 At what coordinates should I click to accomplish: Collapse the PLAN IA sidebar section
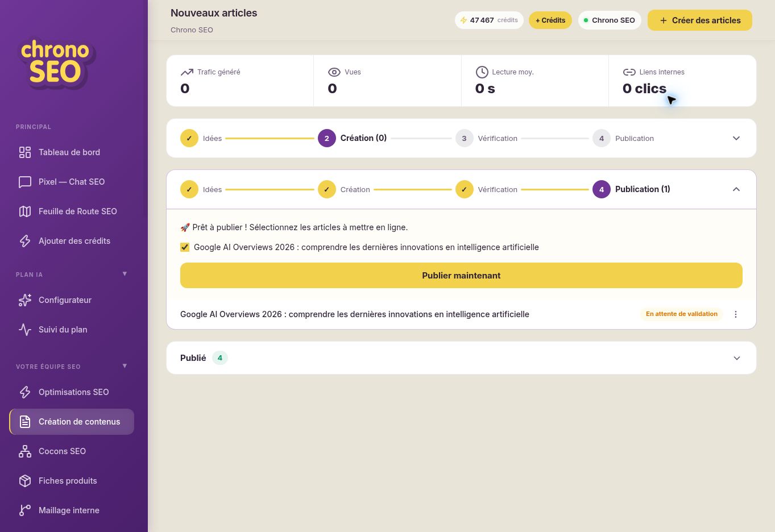coord(125,274)
